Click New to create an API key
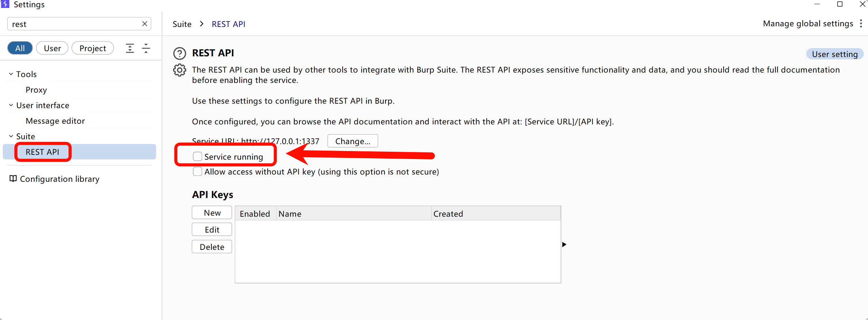The image size is (868, 320). point(212,213)
